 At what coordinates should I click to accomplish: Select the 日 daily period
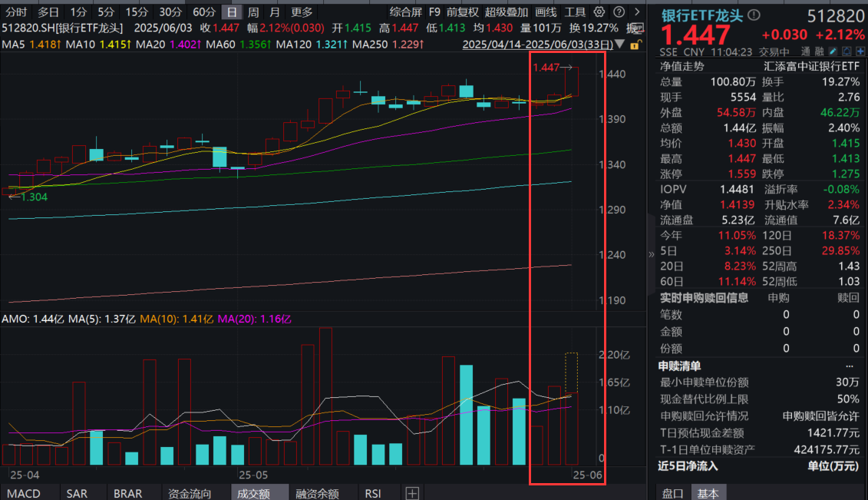[x=232, y=12]
